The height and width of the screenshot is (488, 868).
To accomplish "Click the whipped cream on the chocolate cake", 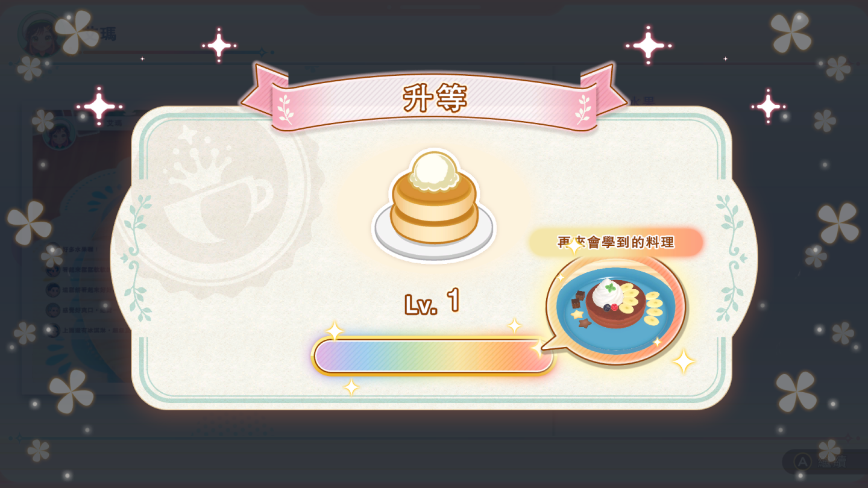I will point(608,294).
